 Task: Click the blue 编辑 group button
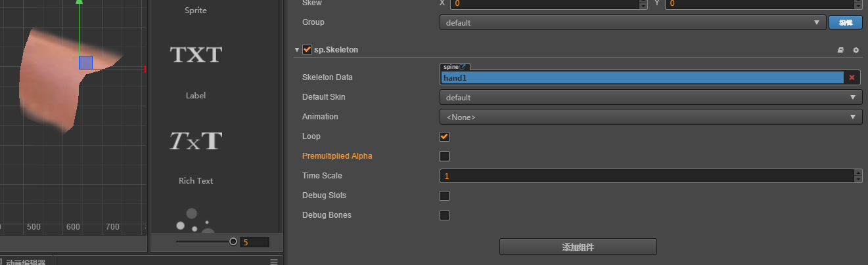[x=845, y=22]
